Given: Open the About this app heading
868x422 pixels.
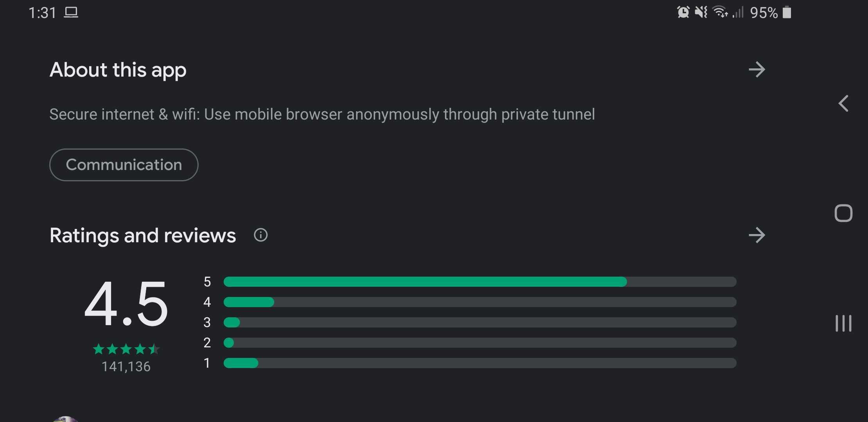Looking at the screenshot, I should click(x=118, y=70).
